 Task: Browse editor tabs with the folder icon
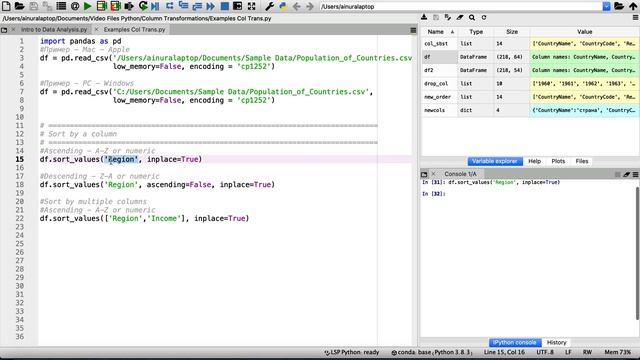coord(4,30)
